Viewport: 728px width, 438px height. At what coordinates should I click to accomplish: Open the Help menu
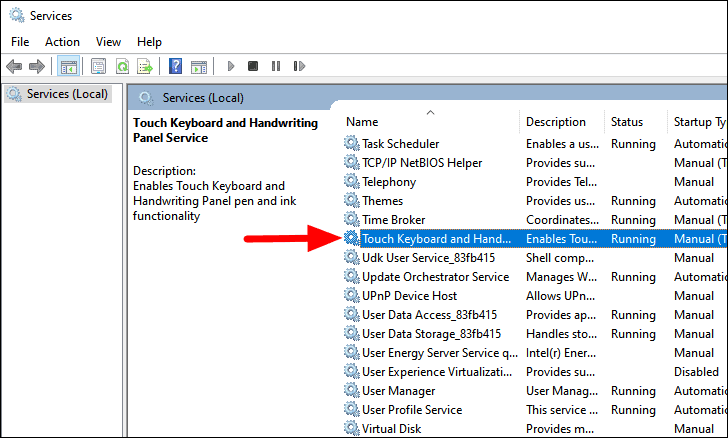tap(149, 42)
